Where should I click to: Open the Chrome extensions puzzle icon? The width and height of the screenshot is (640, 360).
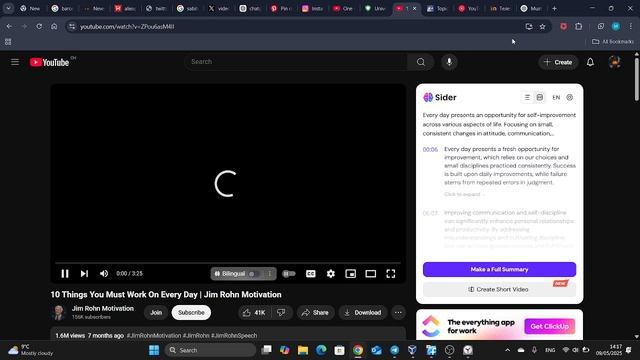pos(578,27)
